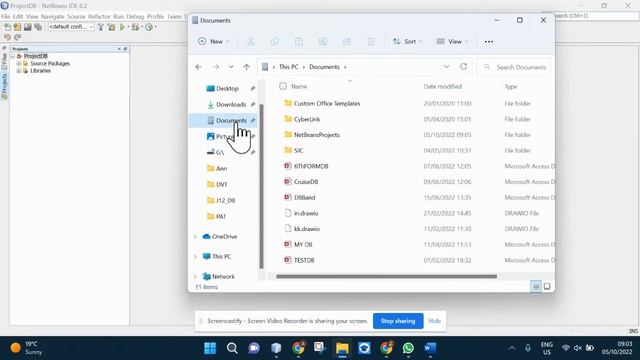Viewport: 640px width, 360px height.
Task: Open the recent locations chevron in Explorer
Action: tap(231, 67)
